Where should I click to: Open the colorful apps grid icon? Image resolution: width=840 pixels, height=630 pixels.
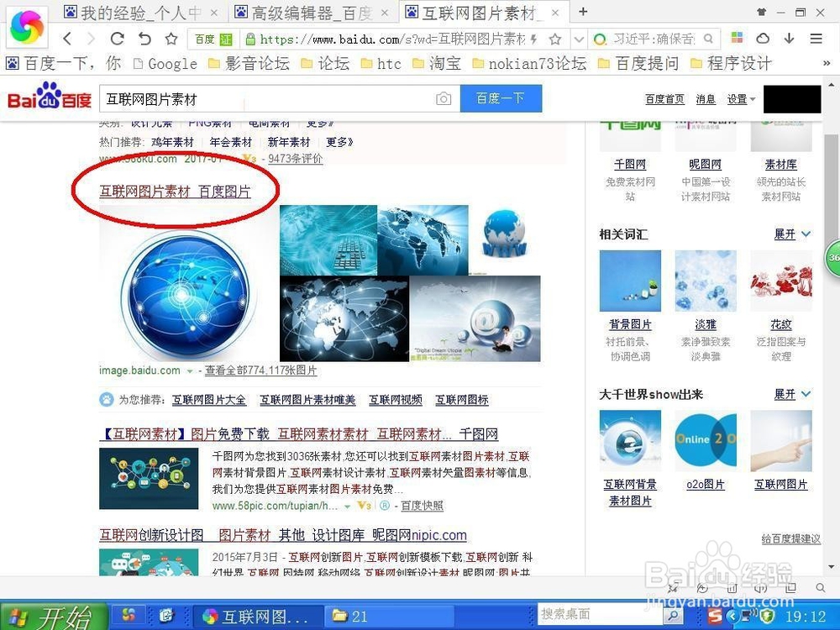click(x=738, y=38)
